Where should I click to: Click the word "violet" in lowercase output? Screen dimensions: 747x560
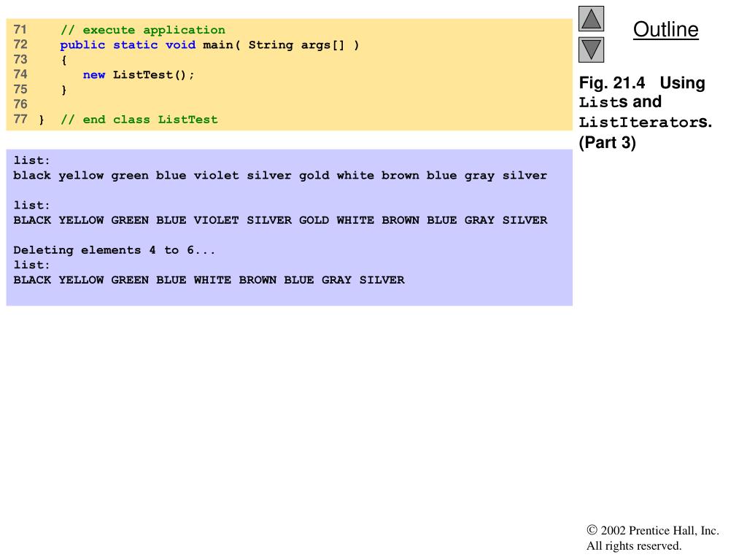click(x=216, y=176)
